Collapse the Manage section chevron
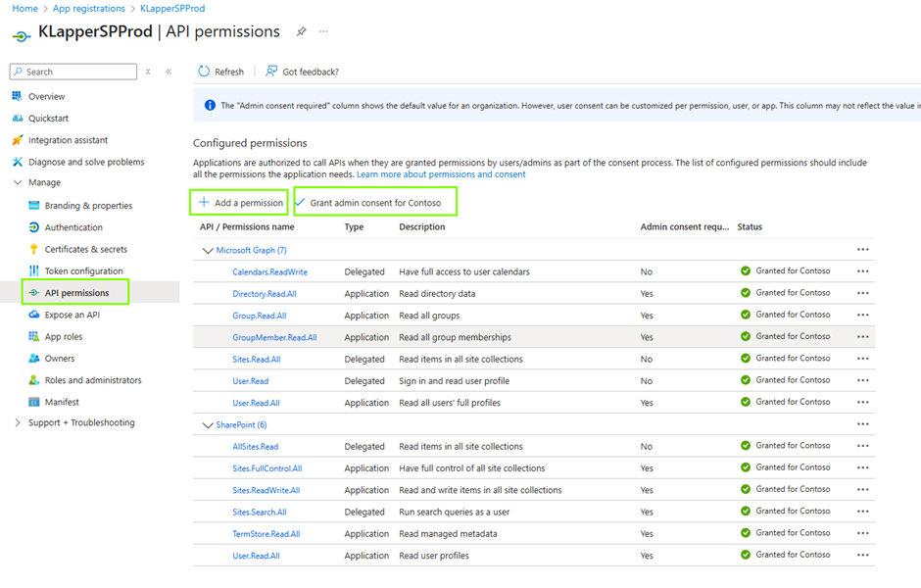This screenshot has height=588, width=921. pos(17,182)
